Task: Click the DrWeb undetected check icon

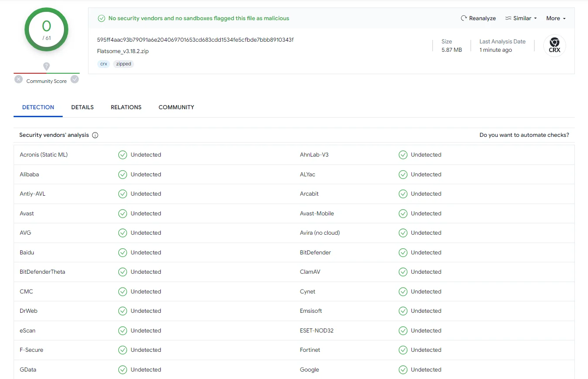Action: [x=123, y=311]
